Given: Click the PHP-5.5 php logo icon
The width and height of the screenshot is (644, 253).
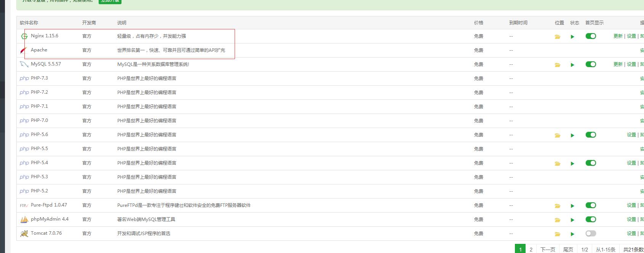Looking at the screenshot, I should point(24,149).
